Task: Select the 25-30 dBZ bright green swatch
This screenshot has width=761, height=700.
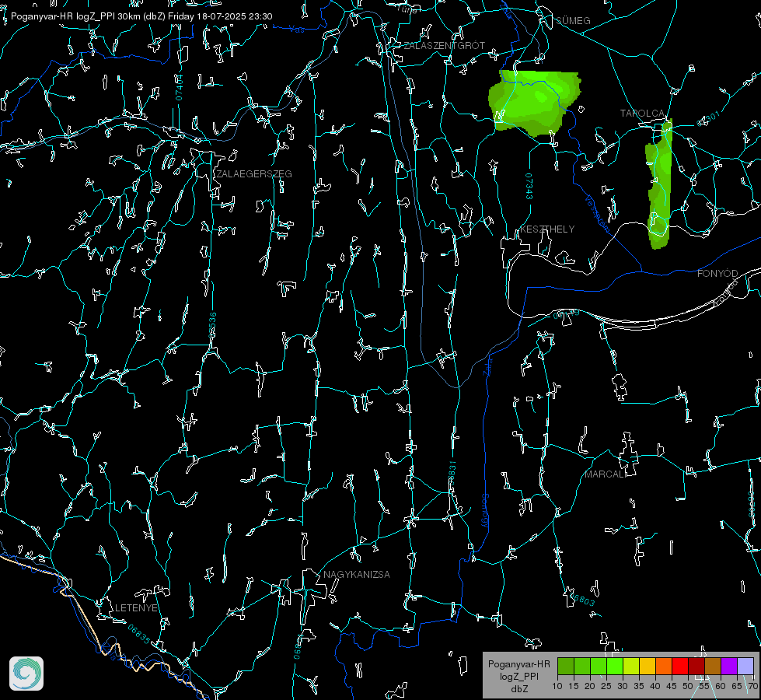Action: pos(615,666)
